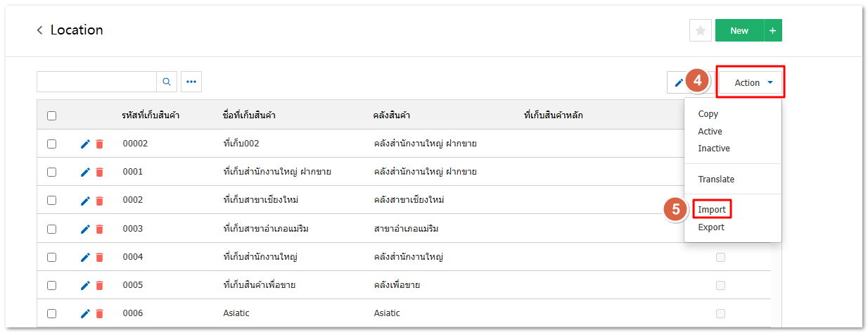Check the box for location 0002

point(51,200)
